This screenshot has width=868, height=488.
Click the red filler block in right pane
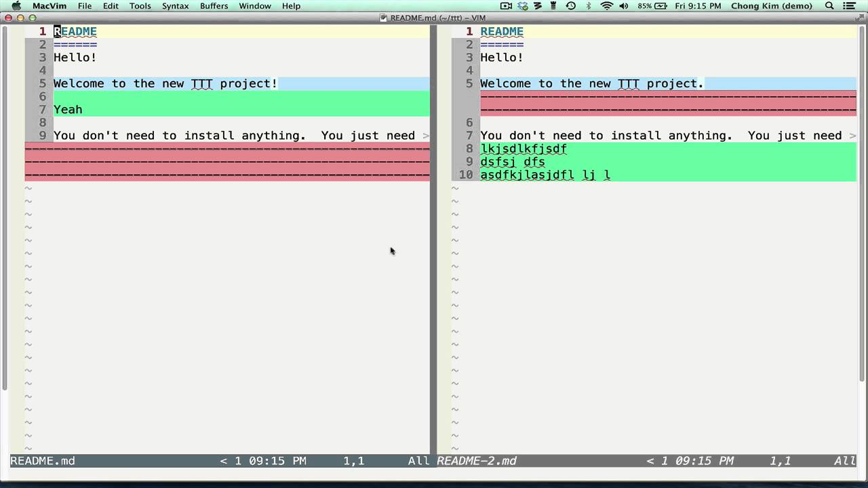point(668,103)
